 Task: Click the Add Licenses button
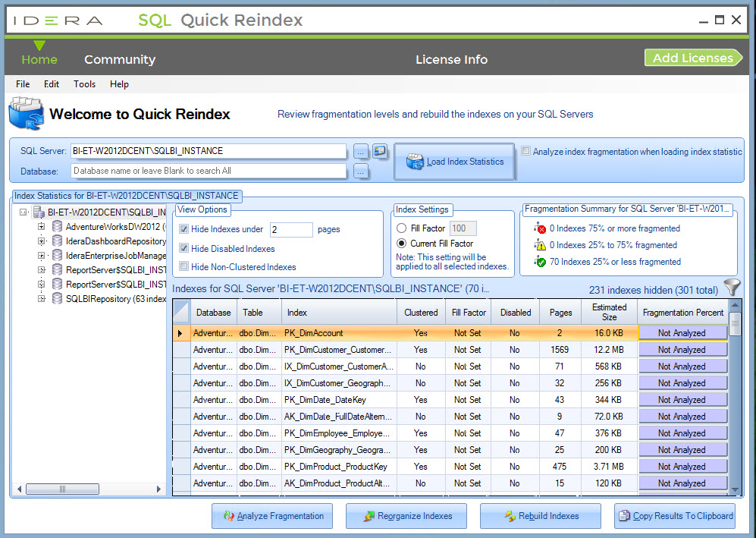coord(693,58)
